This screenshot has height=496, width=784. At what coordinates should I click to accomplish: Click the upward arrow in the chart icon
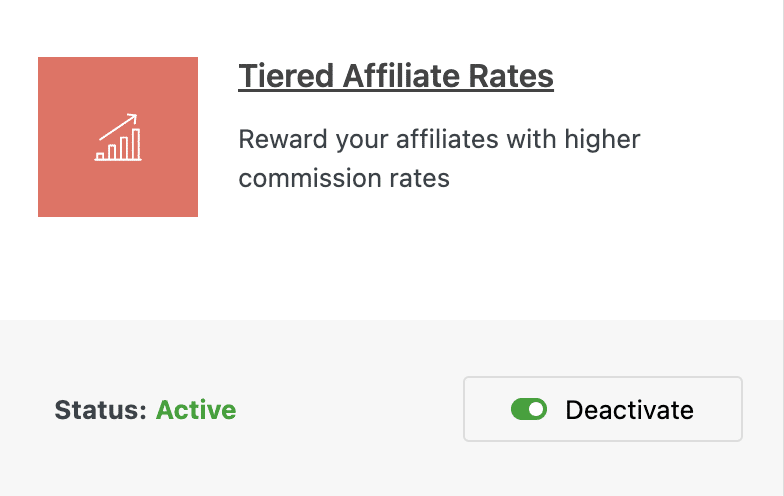click(118, 126)
